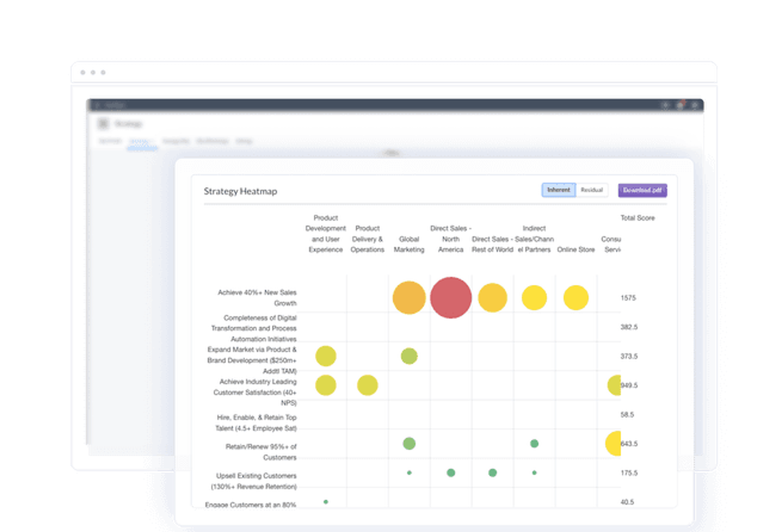764x532 pixels.
Task: Click orange Global Marketing bubble in Sales Growth row
Action: [409, 298]
